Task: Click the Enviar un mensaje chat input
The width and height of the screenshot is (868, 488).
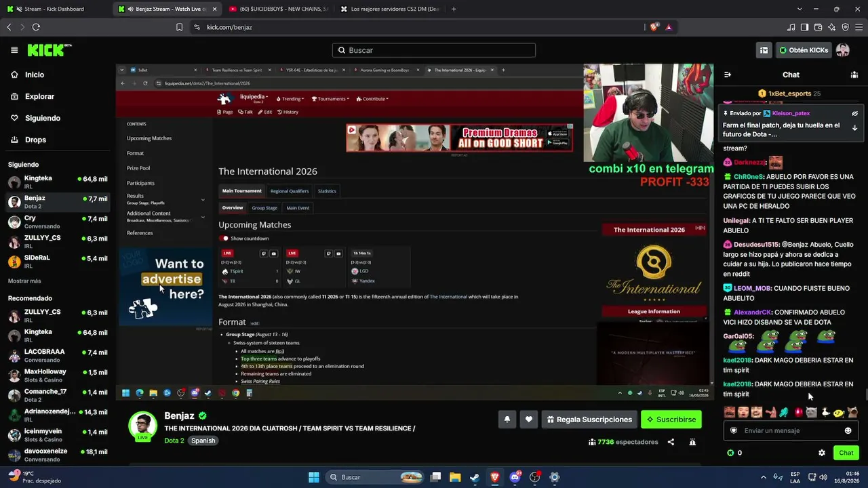Action: 790,430
